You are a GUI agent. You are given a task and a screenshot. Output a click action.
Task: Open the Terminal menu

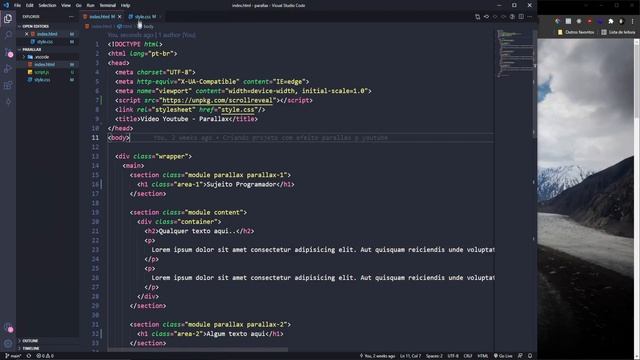click(108, 5)
